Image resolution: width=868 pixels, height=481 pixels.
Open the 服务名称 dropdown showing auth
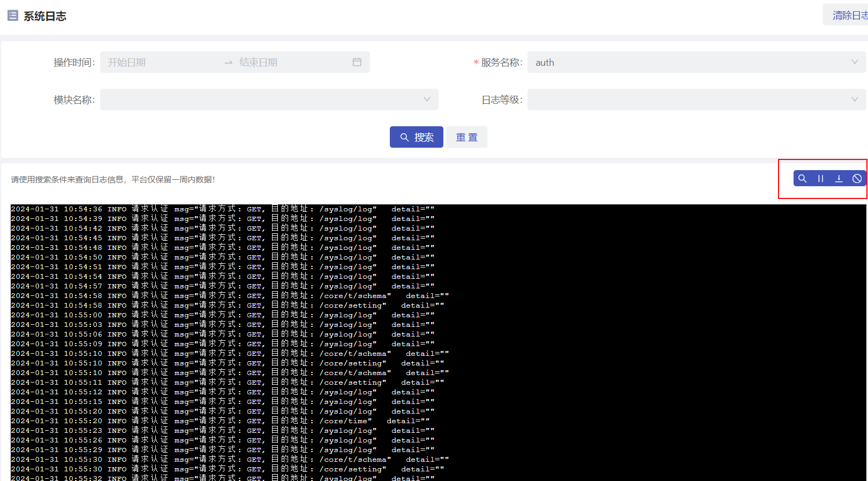(x=697, y=62)
